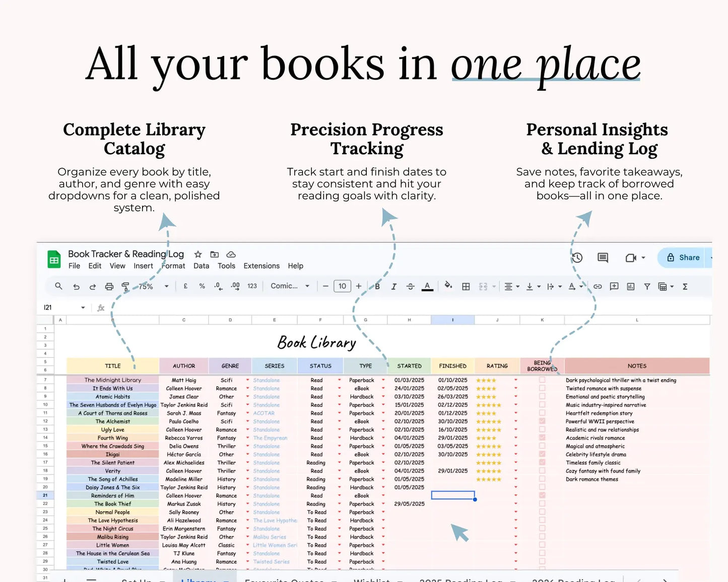This screenshot has width=728, height=582.
Task: Star the Book Tracker & Reading Log document
Action: click(x=198, y=254)
